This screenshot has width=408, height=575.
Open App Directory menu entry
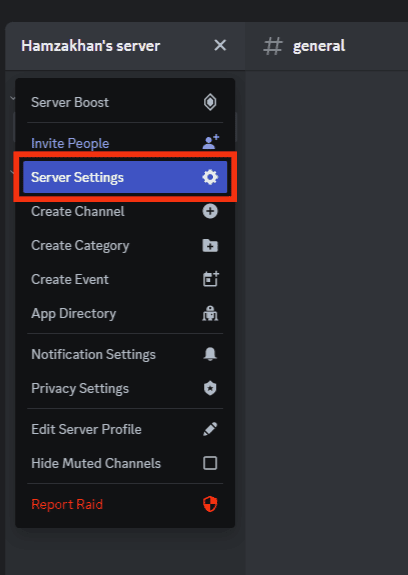pyautogui.click(x=125, y=314)
